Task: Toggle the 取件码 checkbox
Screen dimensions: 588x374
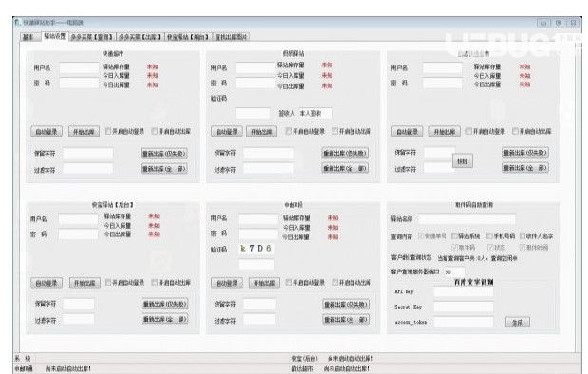Action: (464, 248)
